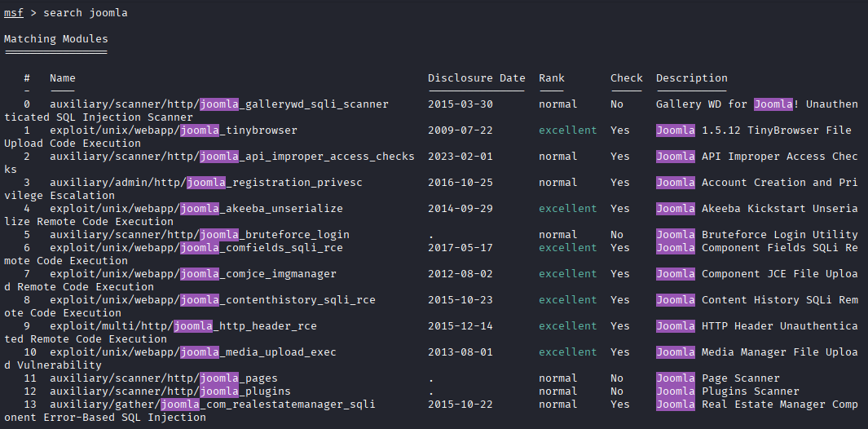Select the Matching Modules heading

tap(56, 39)
